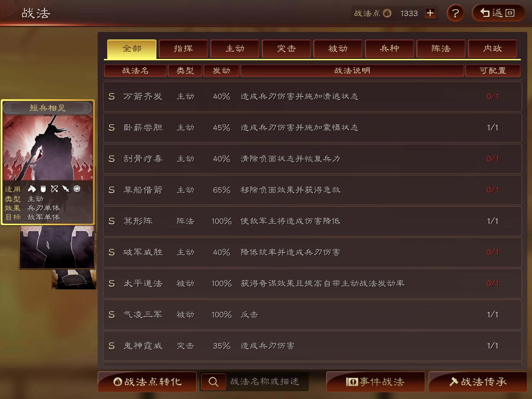This screenshot has height=399, width=532.
Task: Select the shield troop icon on 短兵相见 card
Action: click(43, 189)
